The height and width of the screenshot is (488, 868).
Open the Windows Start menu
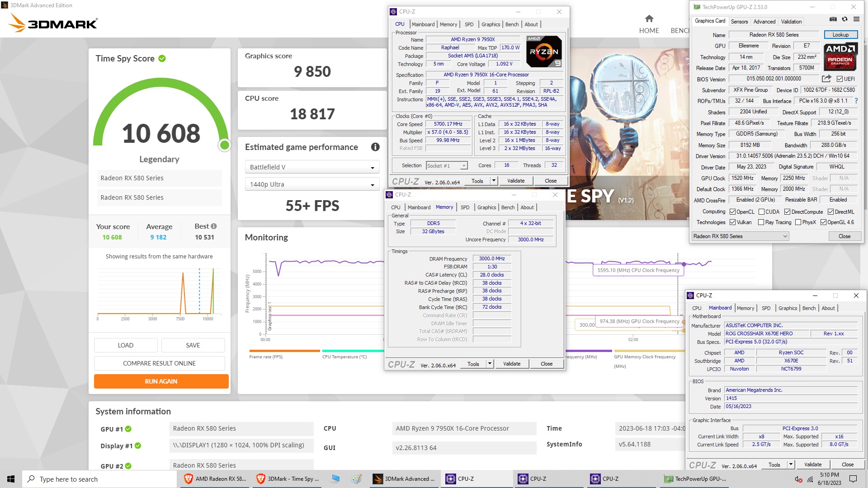pyautogui.click(x=11, y=479)
